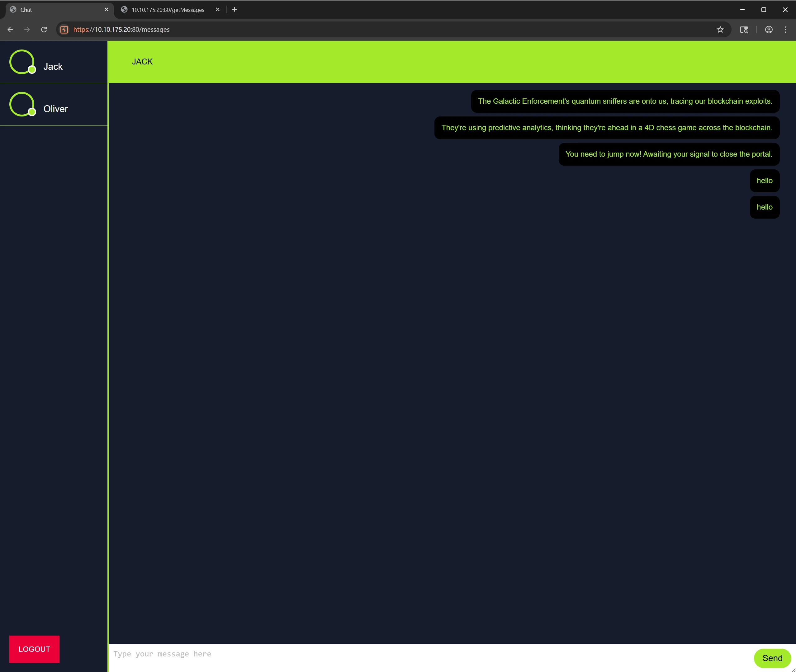Viewport: 796px width, 672px height.
Task: Click the red LOGOUT button
Action: pos(34,649)
